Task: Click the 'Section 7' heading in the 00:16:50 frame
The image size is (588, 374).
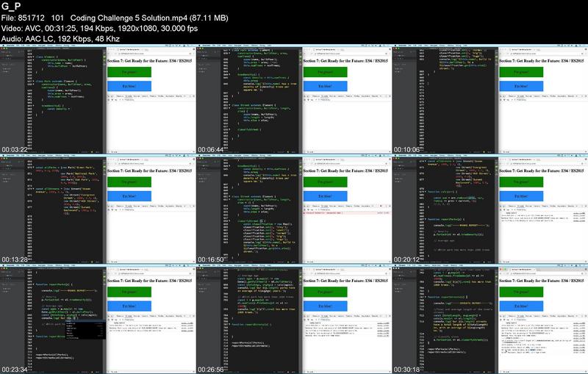Action: point(345,171)
